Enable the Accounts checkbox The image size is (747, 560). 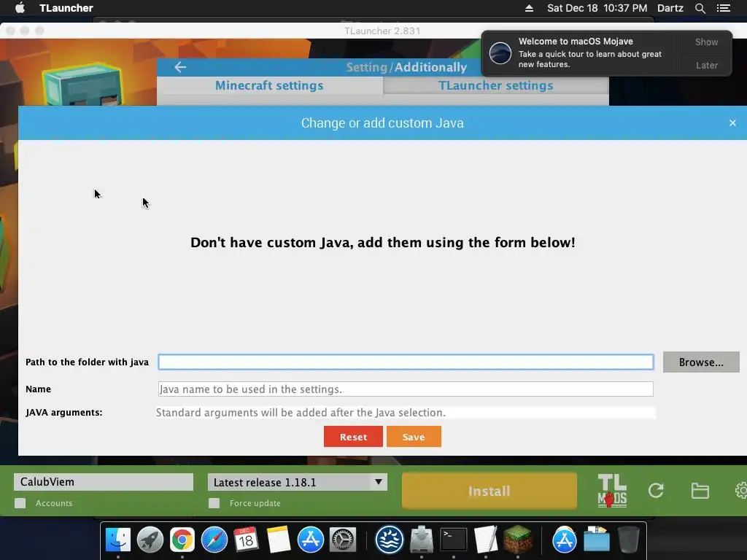pyautogui.click(x=20, y=503)
